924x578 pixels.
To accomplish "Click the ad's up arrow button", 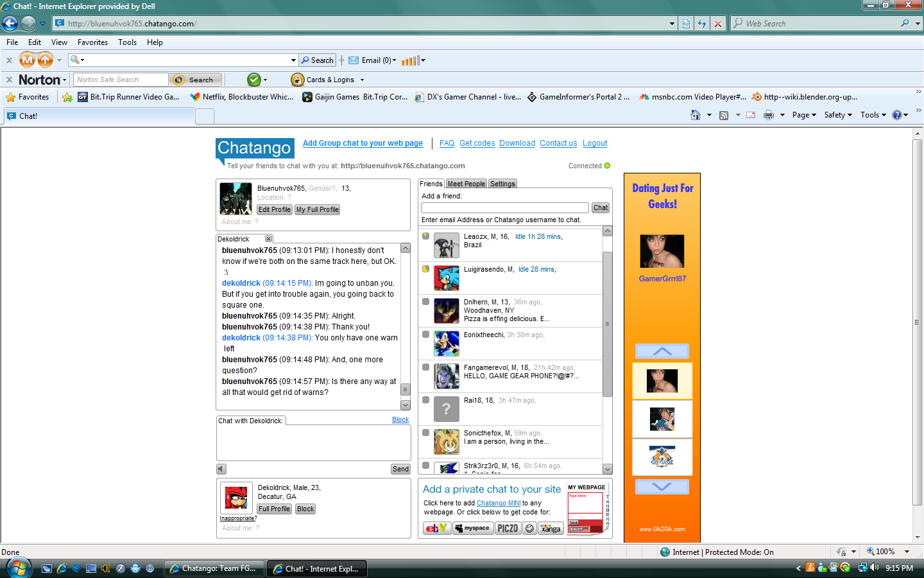I will tap(662, 351).
